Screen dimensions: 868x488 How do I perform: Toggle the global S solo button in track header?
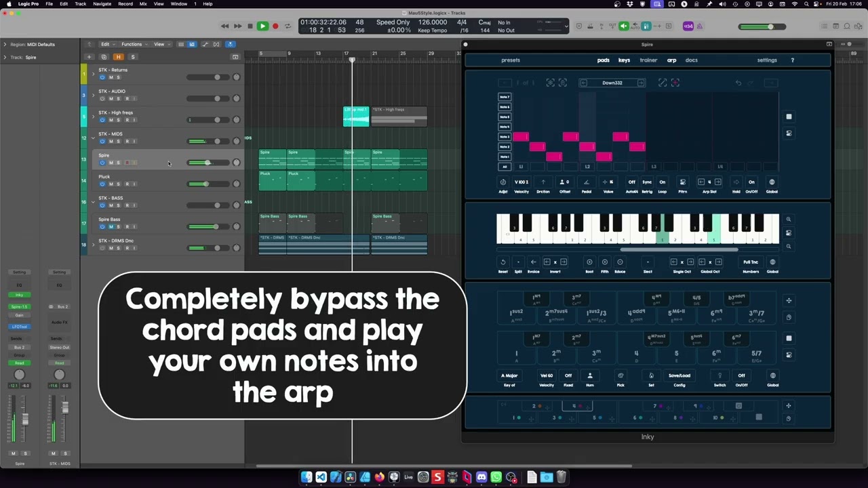point(133,57)
